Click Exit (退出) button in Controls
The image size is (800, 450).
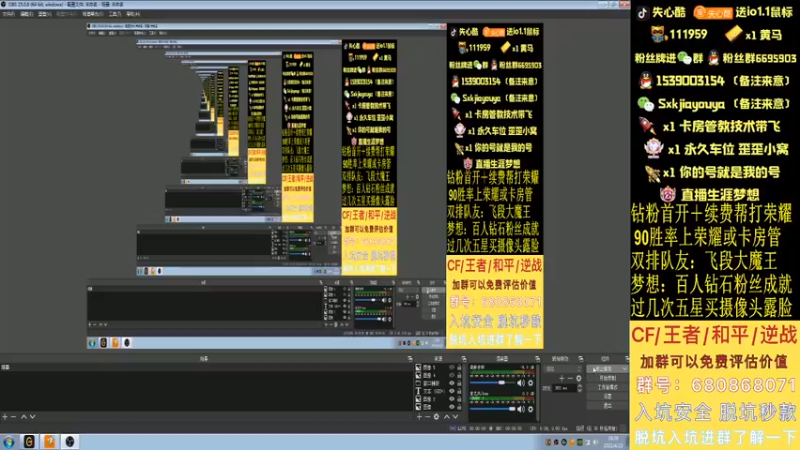pyautogui.click(x=607, y=406)
